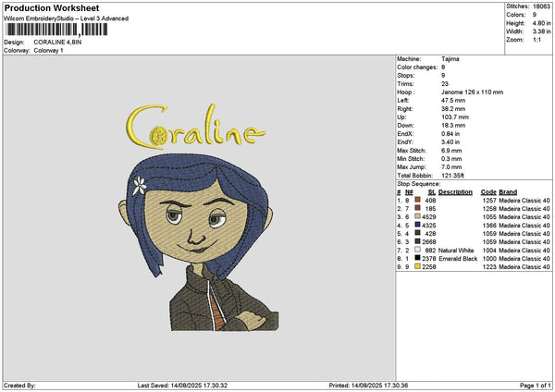Select the navy blue swatch for code 1366

[x=418, y=225]
